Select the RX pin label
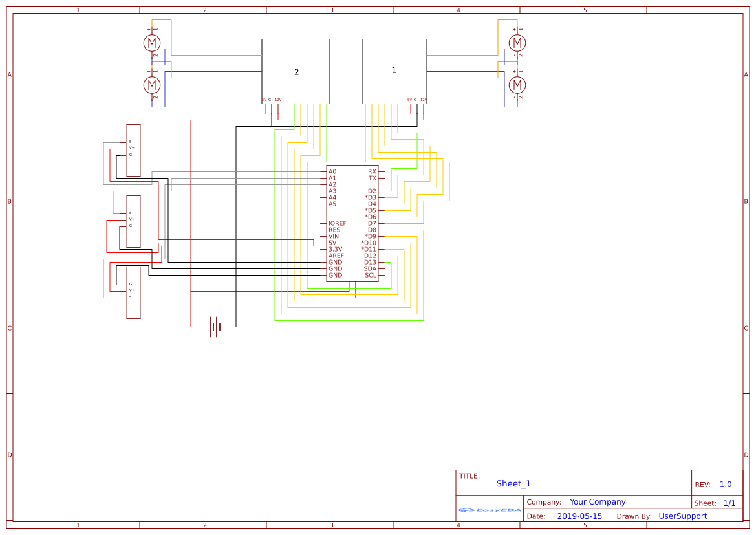756x535 pixels. click(373, 171)
